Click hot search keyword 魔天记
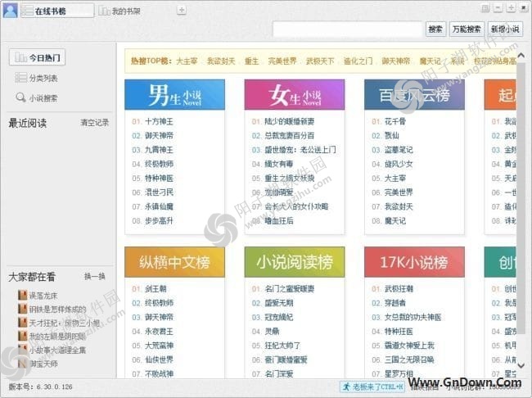The width and height of the screenshot is (532, 398). tap(430, 61)
